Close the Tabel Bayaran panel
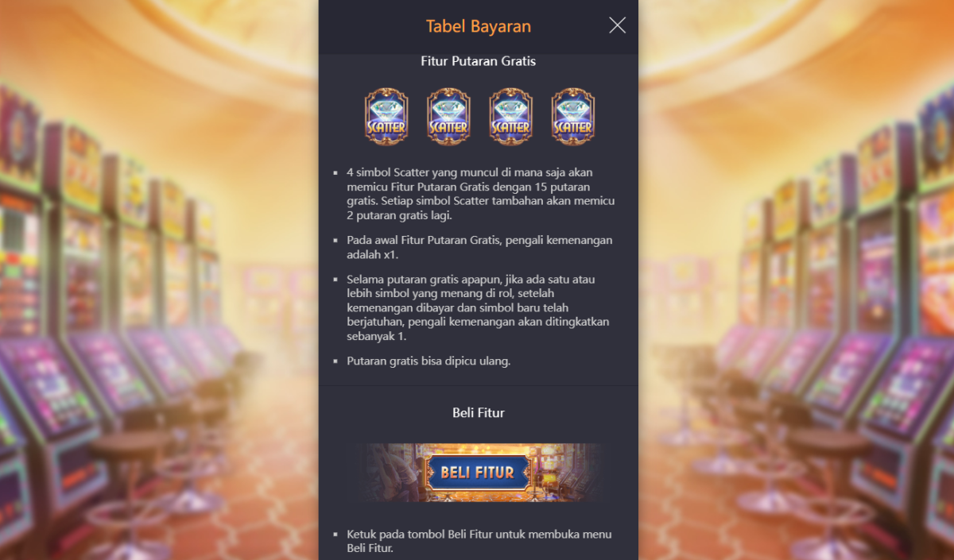Image resolution: width=954 pixels, height=560 pixels. (617, 25)
